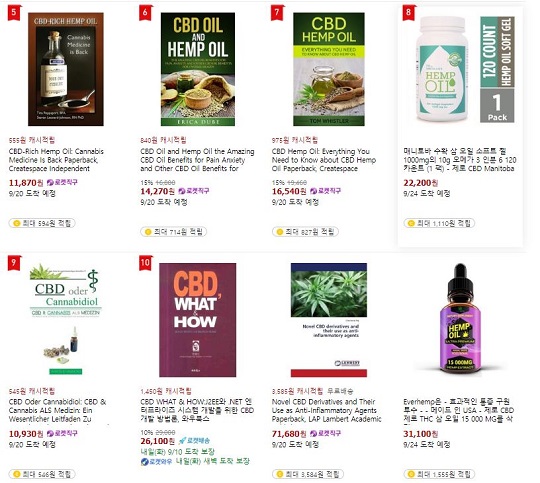Click Rocket Jikgu badge next to 14,270 won

(194, 191)
